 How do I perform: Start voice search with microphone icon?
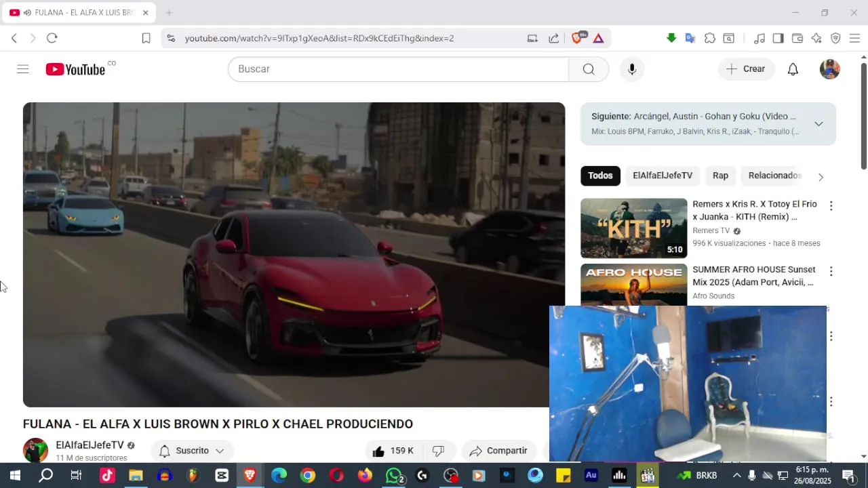tap(632, 69)
